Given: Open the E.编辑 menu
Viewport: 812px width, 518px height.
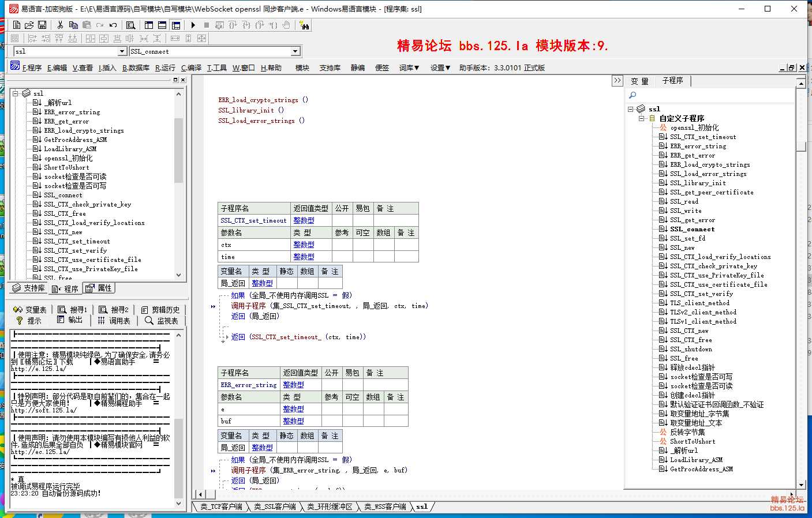Looking at the screenshot, I should (x=57, y=67).
